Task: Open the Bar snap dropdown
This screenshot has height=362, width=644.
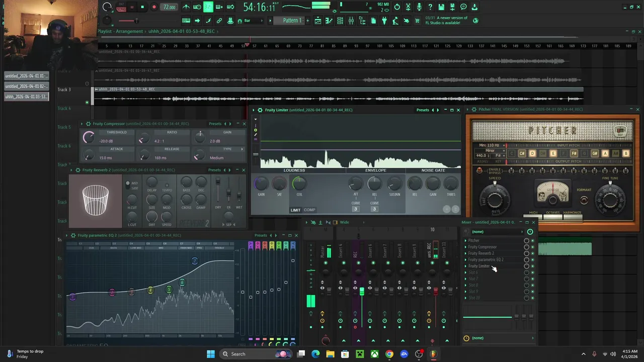Action: tap(253, 21)
